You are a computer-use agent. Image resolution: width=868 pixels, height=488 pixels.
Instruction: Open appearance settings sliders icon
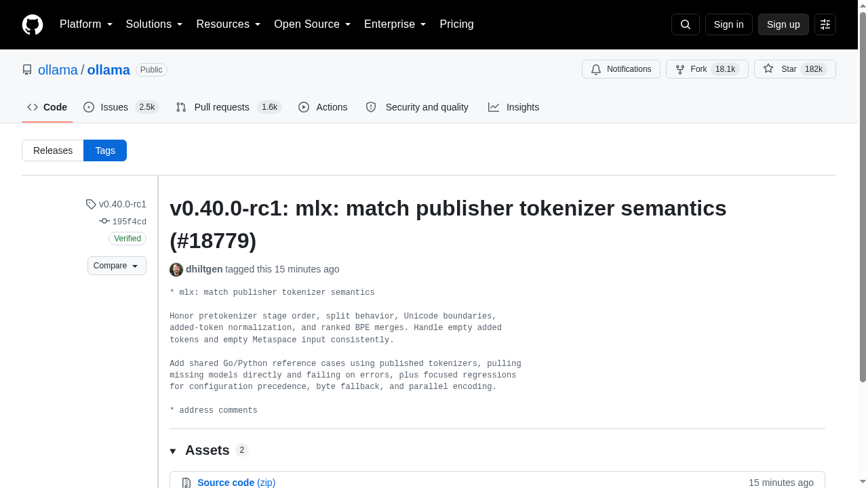825,24
